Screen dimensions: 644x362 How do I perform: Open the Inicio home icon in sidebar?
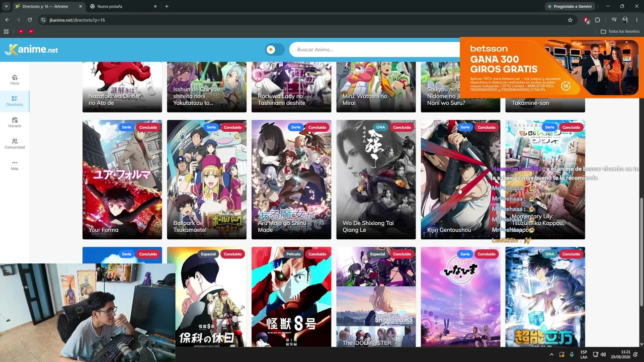15,79
